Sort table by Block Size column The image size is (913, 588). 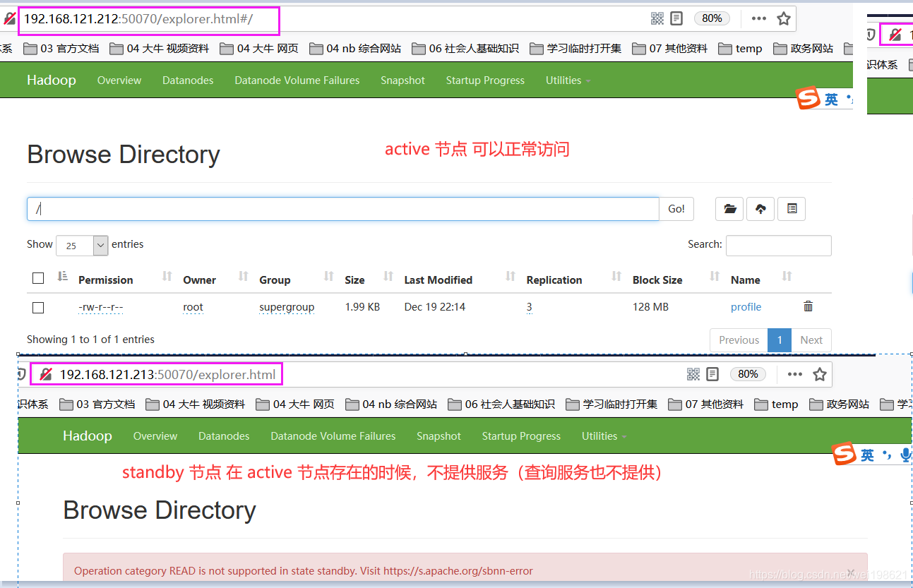pyautogui.click(x=657, y=280)
